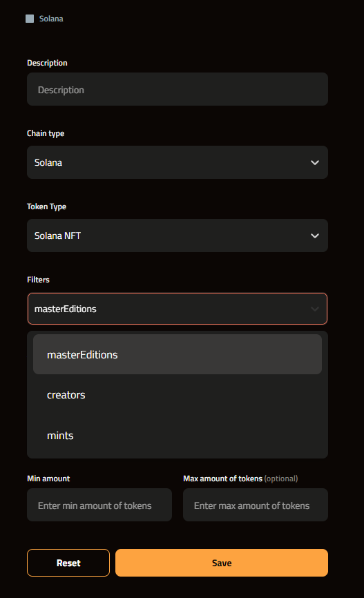Image resolution: width=364 pixels, height=598 pixels.
Task: Click the max amount of tokens field
Action: coord(256,505)
